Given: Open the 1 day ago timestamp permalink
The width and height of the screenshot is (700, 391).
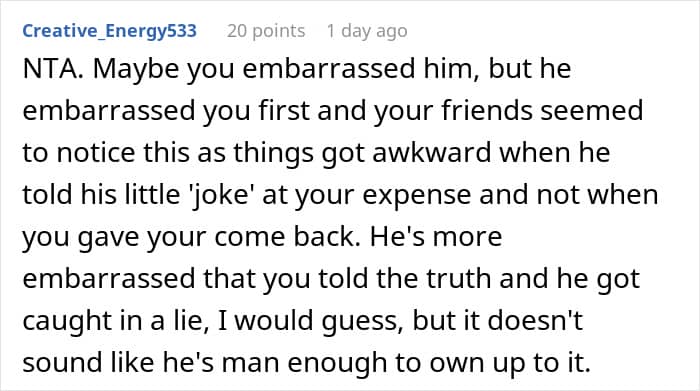Looking at the screenshot, I should click(x=367, y=31).
